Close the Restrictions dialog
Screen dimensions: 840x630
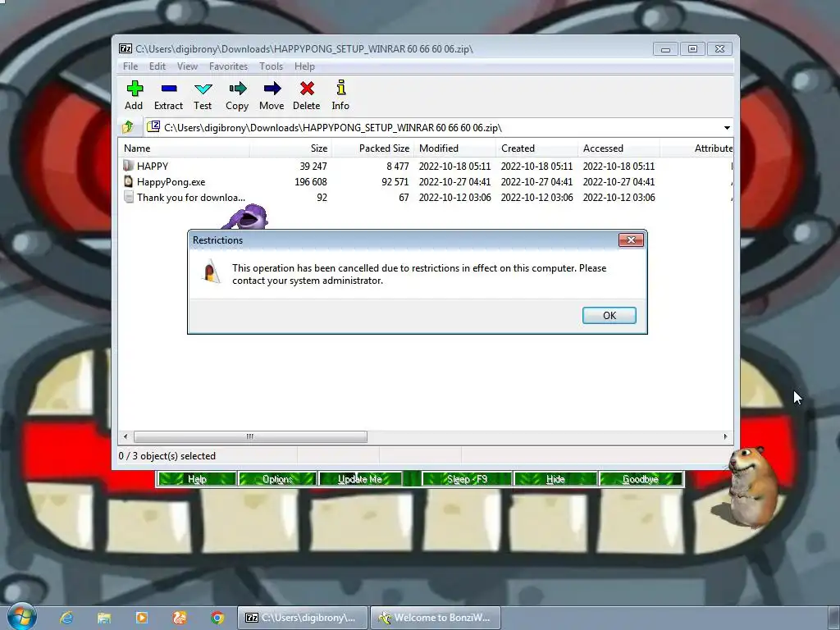coord(631,240)
